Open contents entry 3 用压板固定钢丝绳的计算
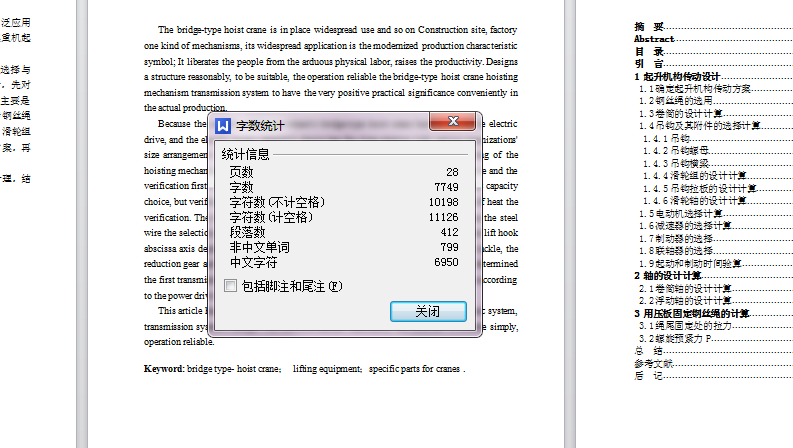Screen dimensions: 793x448 (713, 313)
